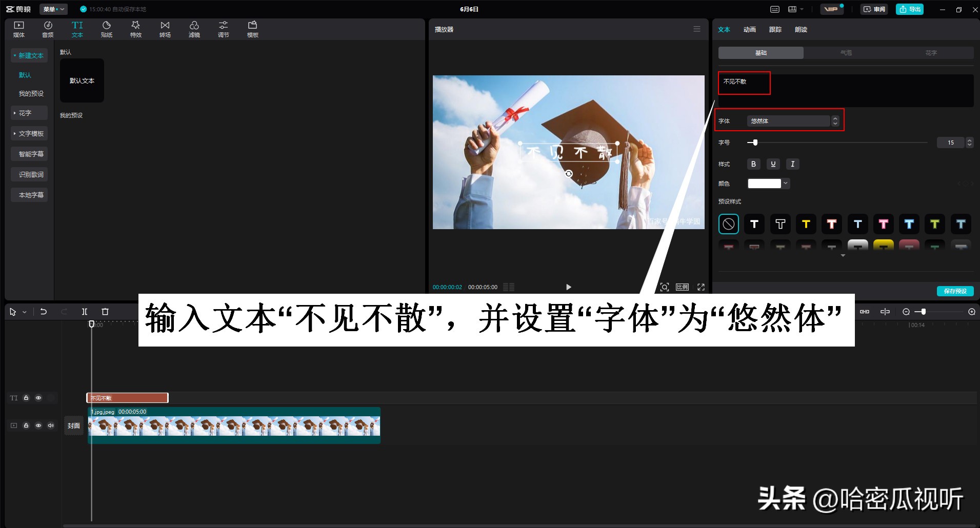Click the 不见不散 text input field
Screen dimensions: 980x528
point(743,82)
